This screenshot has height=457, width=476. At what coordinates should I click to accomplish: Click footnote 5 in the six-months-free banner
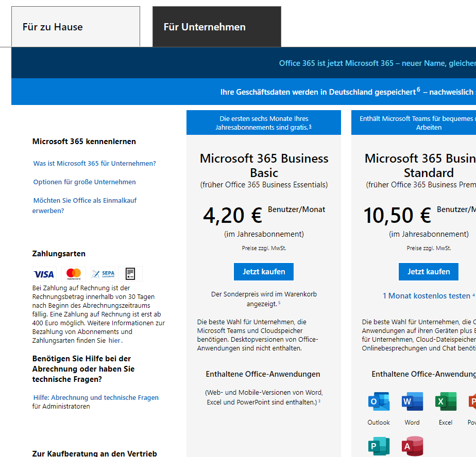[310, 127]
